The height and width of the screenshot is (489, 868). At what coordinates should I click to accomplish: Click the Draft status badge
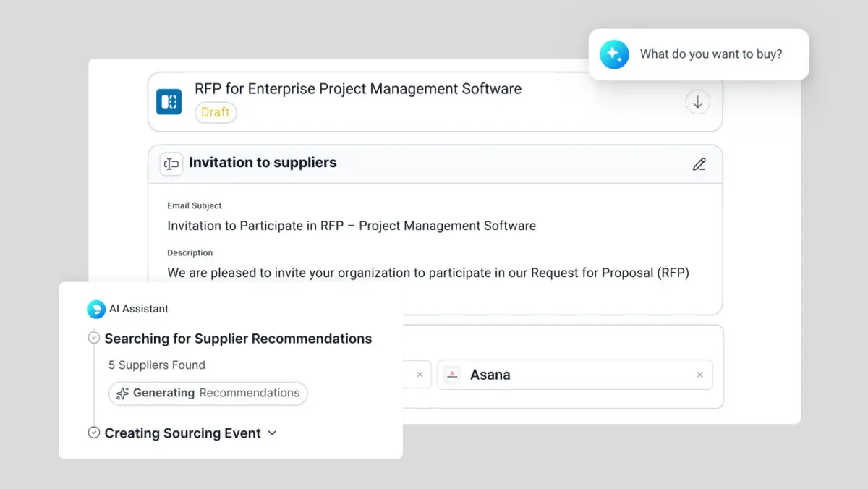click(x=216, y=112)
